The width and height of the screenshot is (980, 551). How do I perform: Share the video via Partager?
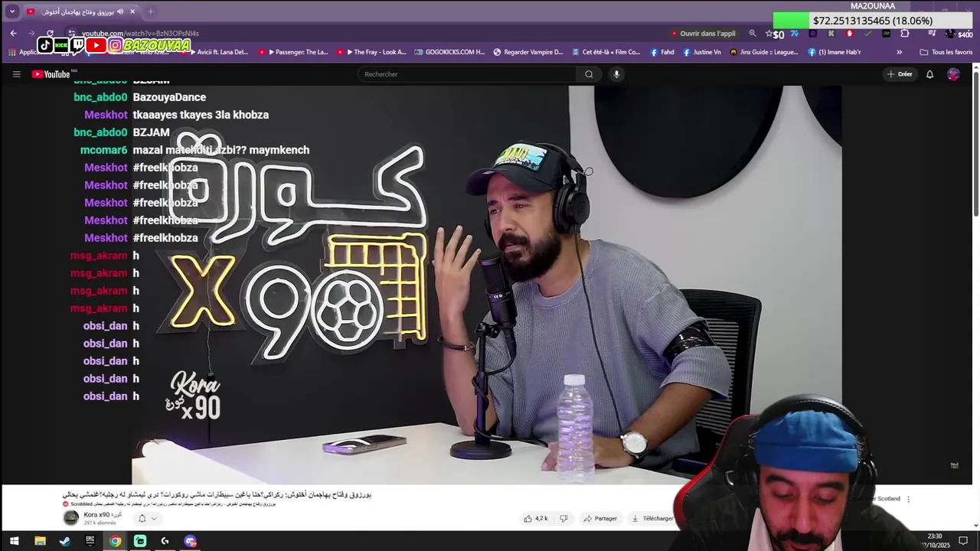[600, 518]
